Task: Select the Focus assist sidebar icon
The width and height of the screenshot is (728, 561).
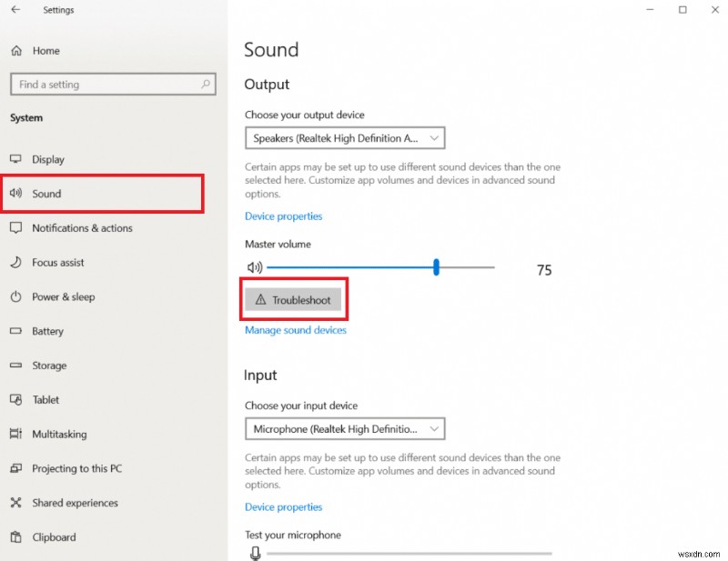Action: click(15, 263)
